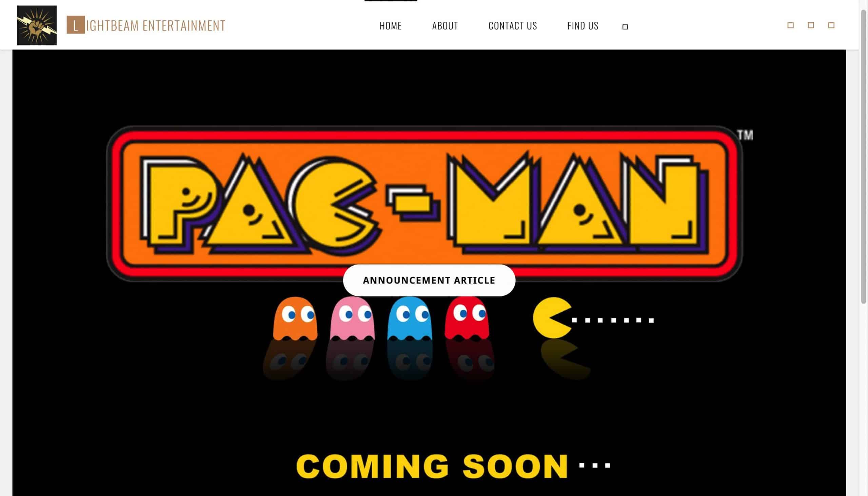Open the ANNOUNCEMENT ARTICLE button
Viewport: 868px width, 496px height.
click(429, 280)
